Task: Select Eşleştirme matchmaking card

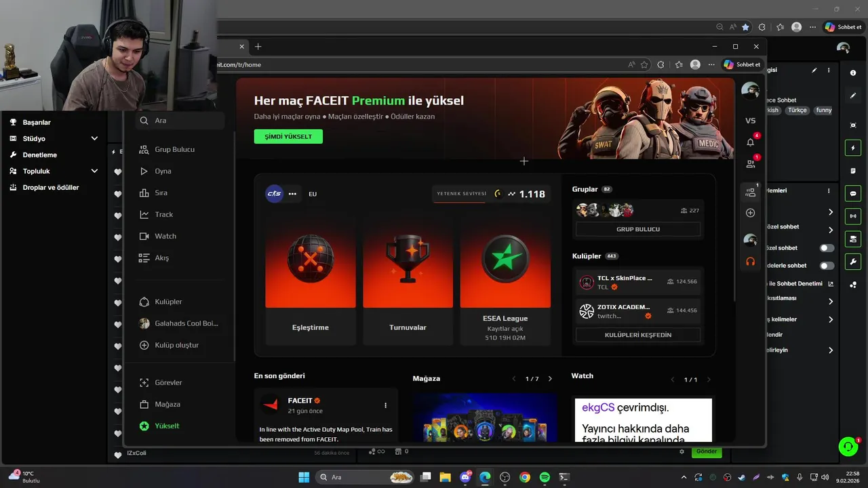Action: pyautogui.click(x=310, y=281)
